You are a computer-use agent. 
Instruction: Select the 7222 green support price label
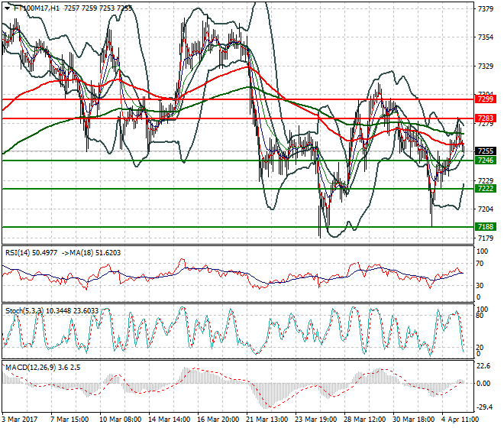486,189
